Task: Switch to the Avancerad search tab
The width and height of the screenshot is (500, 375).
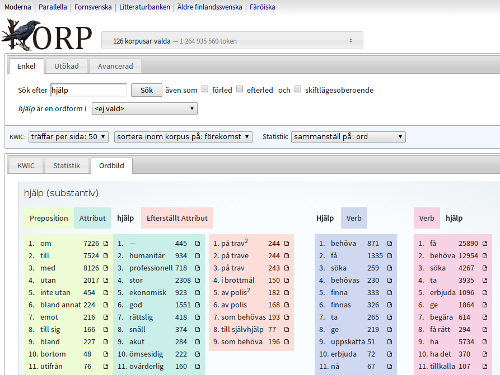Action: coord(115,66)
